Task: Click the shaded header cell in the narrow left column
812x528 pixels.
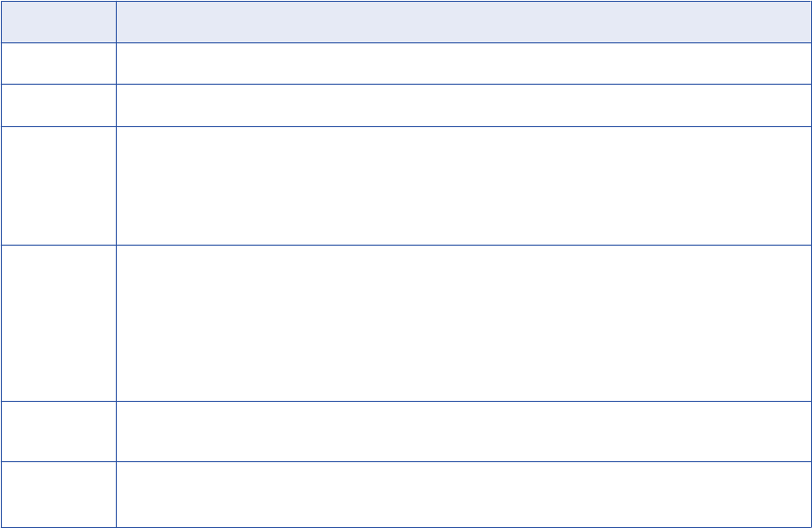Action: click(58, 22)
